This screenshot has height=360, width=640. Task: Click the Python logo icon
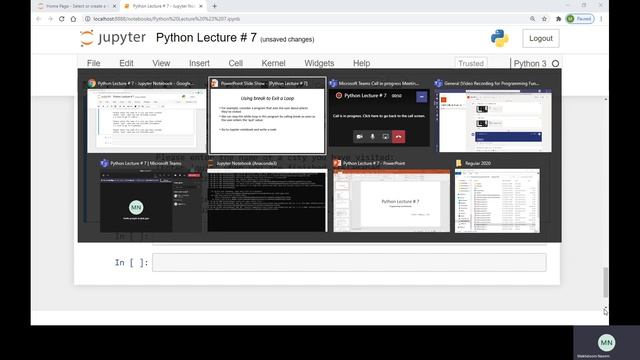pos(500,38)
